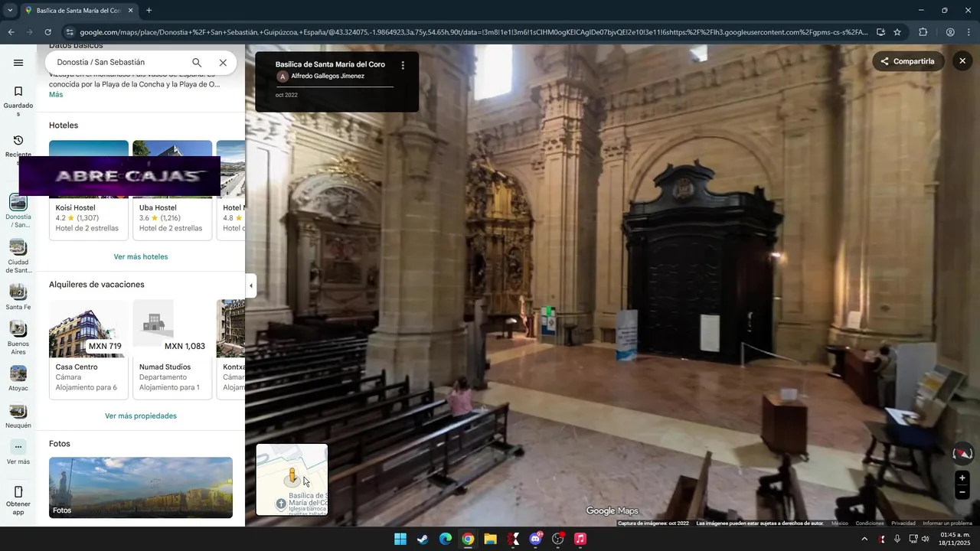Viewport: 980px width, 551px height.
Task: Click the Chrome address bar URL
Action: click(x=473, y=32)
